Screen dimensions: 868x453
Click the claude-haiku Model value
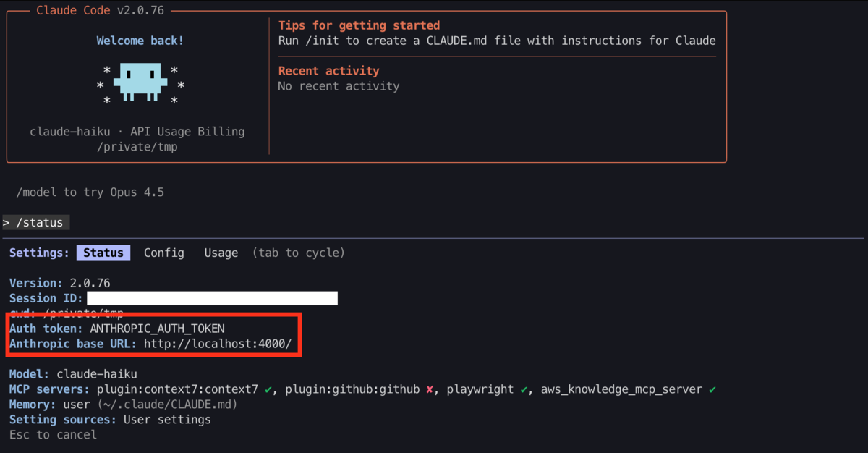point(97,374)
